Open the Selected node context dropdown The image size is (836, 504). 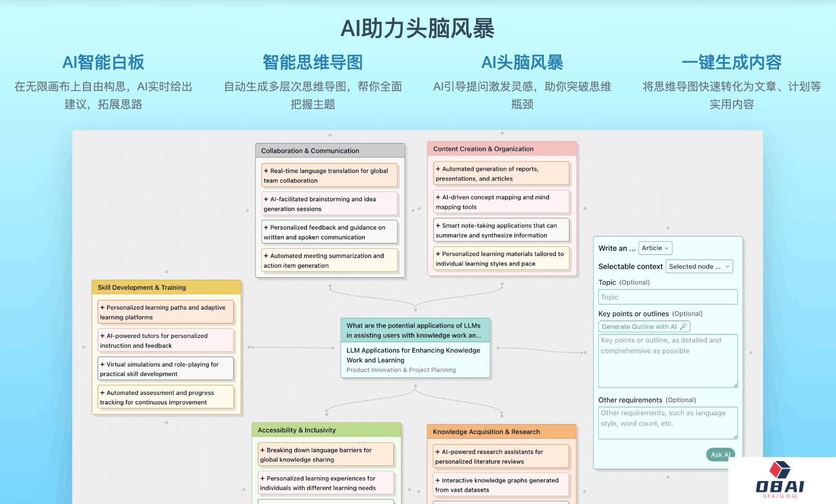(699, 266)
